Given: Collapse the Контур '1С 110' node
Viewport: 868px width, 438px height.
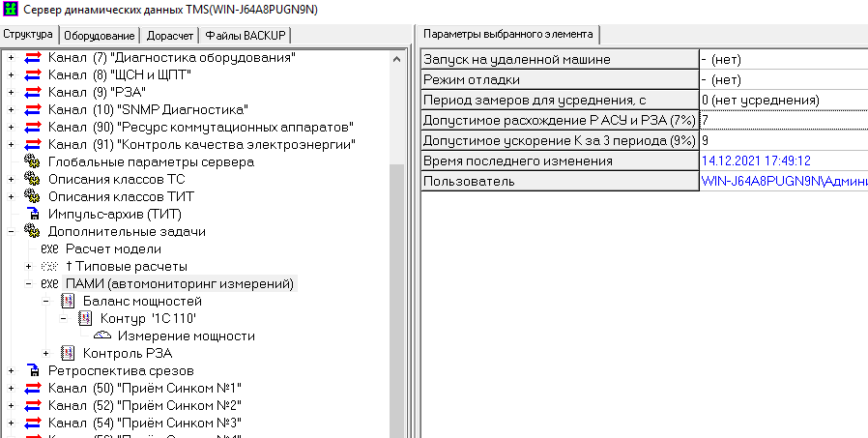Looking at the screenshot, I should click(x=64, y=319).
